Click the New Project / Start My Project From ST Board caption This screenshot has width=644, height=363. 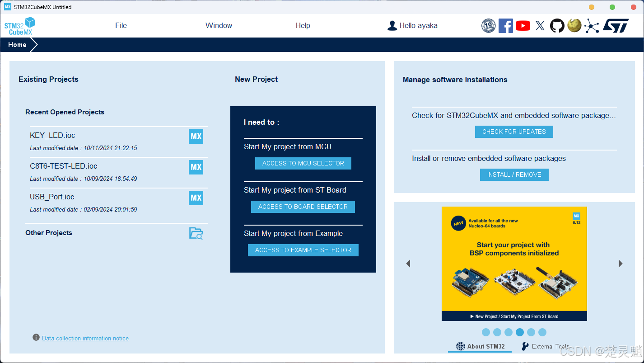pyautogui.click(x=514, y=316)
